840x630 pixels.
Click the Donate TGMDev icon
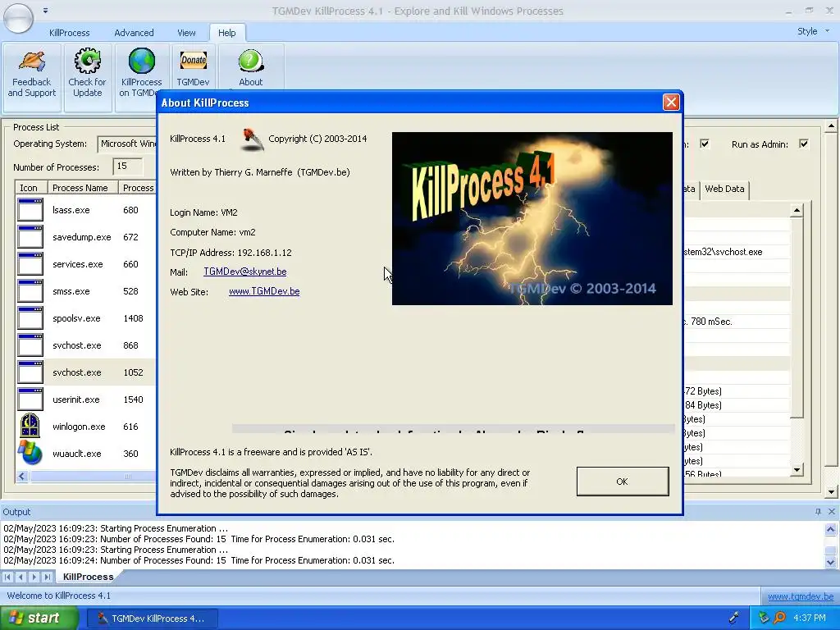coord(193,60)
